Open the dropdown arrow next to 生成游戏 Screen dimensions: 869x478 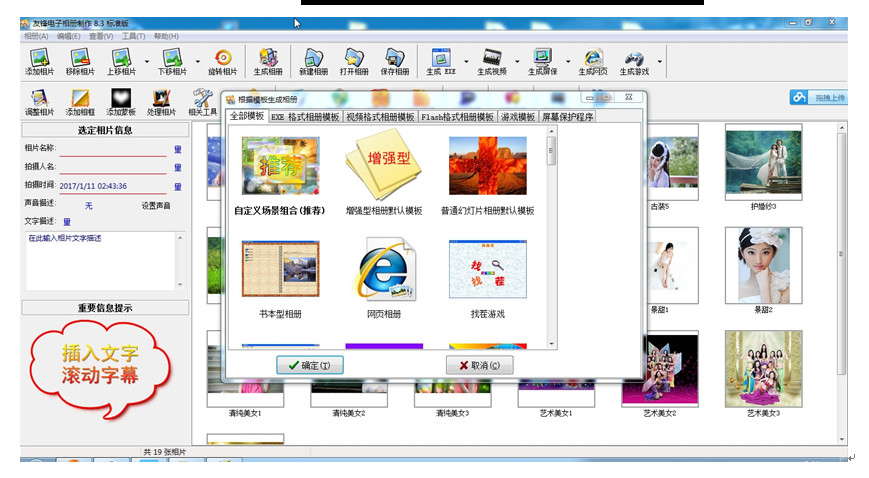click(x=659, y=60)
